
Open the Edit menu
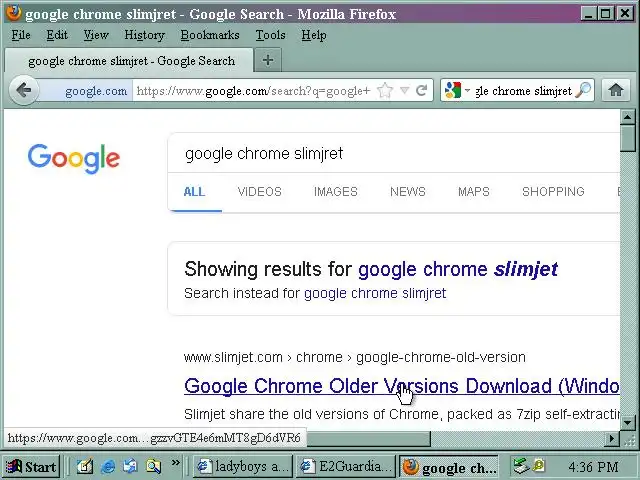pyautogui.click(x=57, y=35)
